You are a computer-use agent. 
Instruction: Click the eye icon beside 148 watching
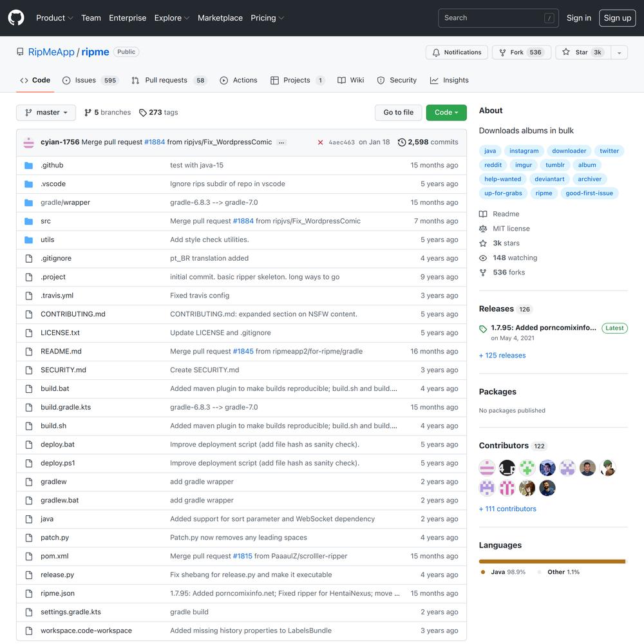pyautogui.click(x=483, y=258)
